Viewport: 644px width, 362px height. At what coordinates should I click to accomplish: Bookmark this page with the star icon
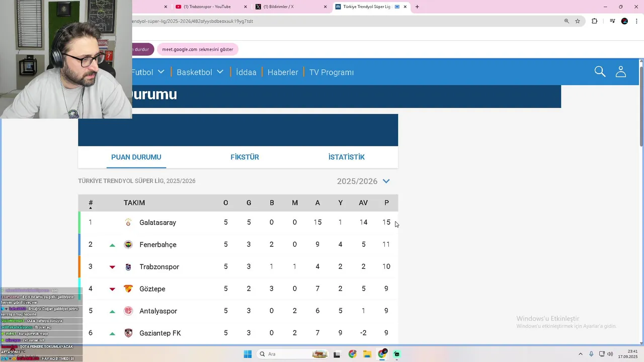pyautogui.click(x=578, y=21)
